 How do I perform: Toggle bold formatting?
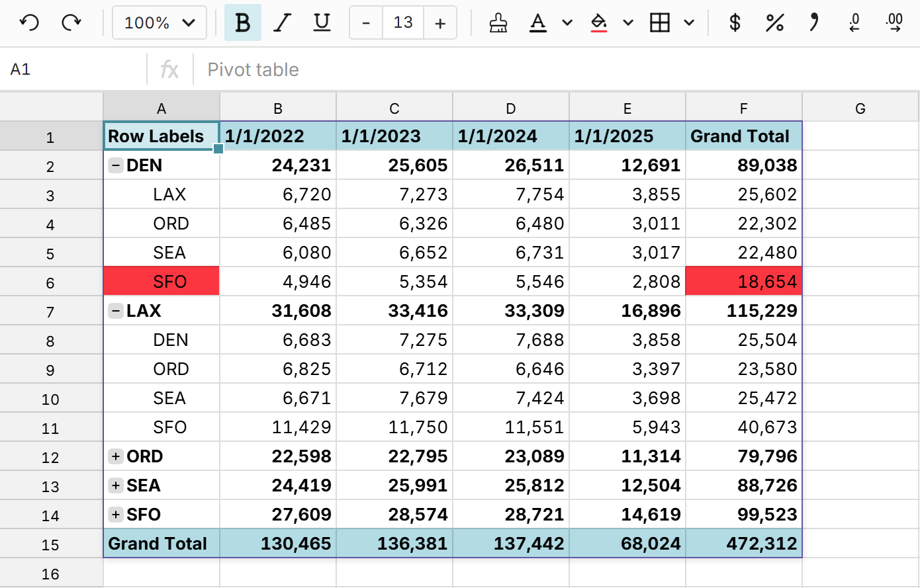[x=244, y=22]
